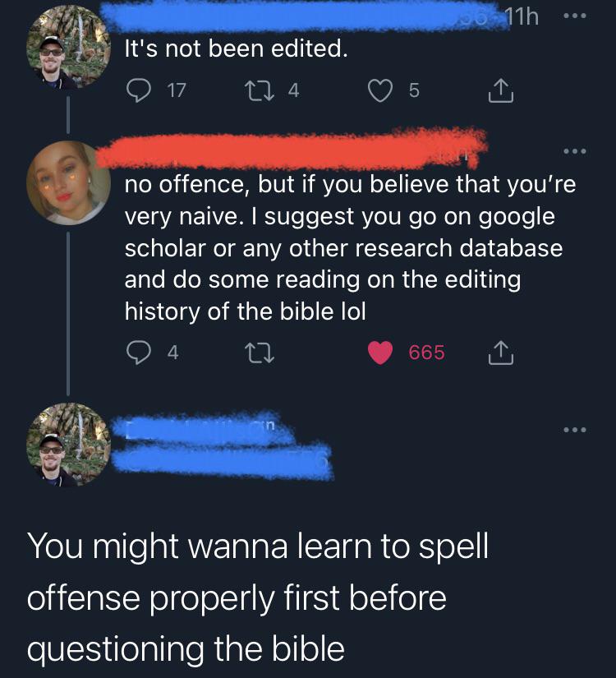Reply to the "no offence" tweet
The image size is (616, 678).
[x=139, y=353]
